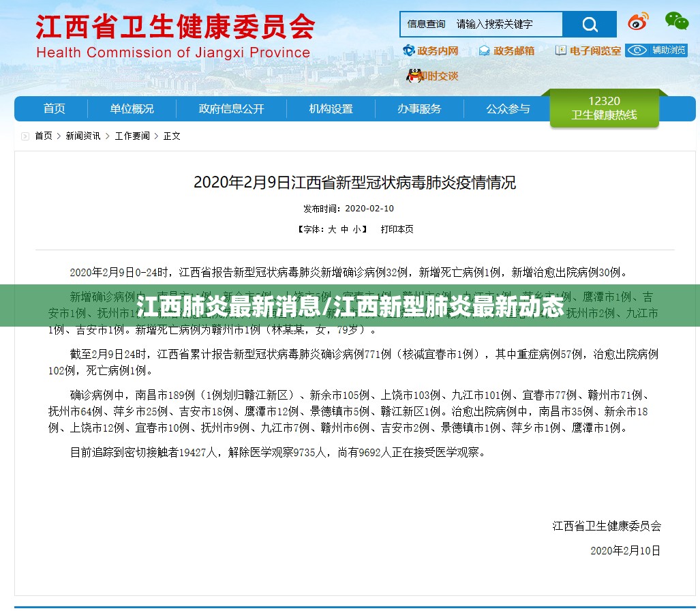Click the breadcrumb 新闻资讯 link

83,136
